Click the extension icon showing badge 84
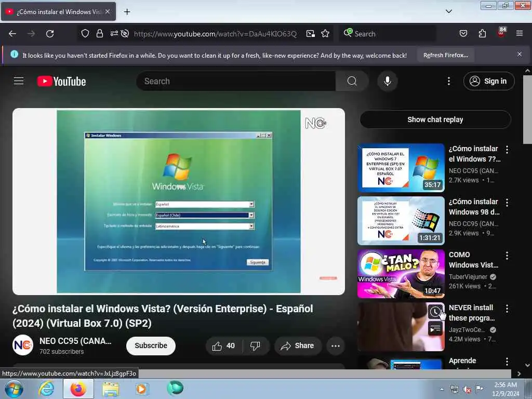This screenshot has height=399, width=532. (501, 33)
